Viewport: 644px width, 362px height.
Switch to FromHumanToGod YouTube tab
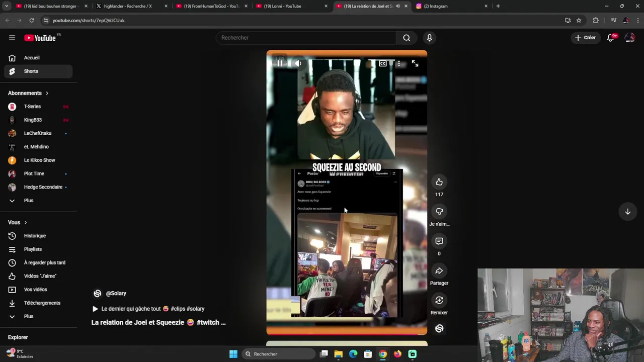[210, 6]
